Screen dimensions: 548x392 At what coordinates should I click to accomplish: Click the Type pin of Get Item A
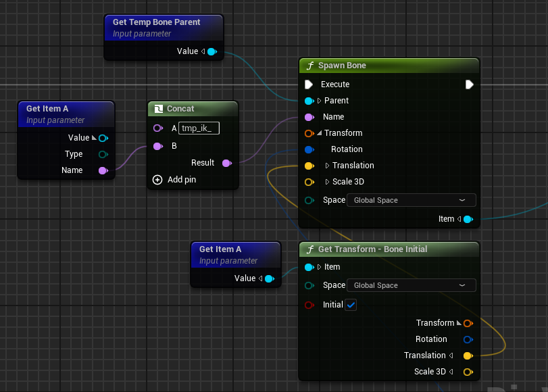pos(103,154)
